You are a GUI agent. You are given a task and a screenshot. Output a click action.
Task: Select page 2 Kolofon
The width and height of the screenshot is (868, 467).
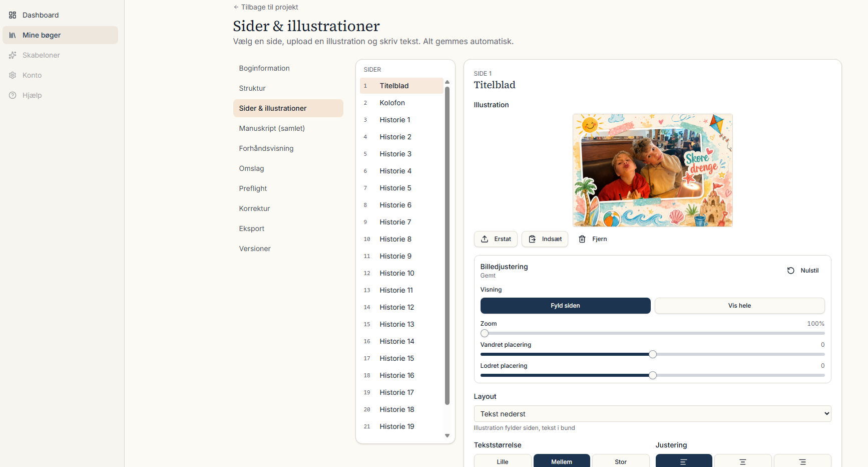coord(401,103)
